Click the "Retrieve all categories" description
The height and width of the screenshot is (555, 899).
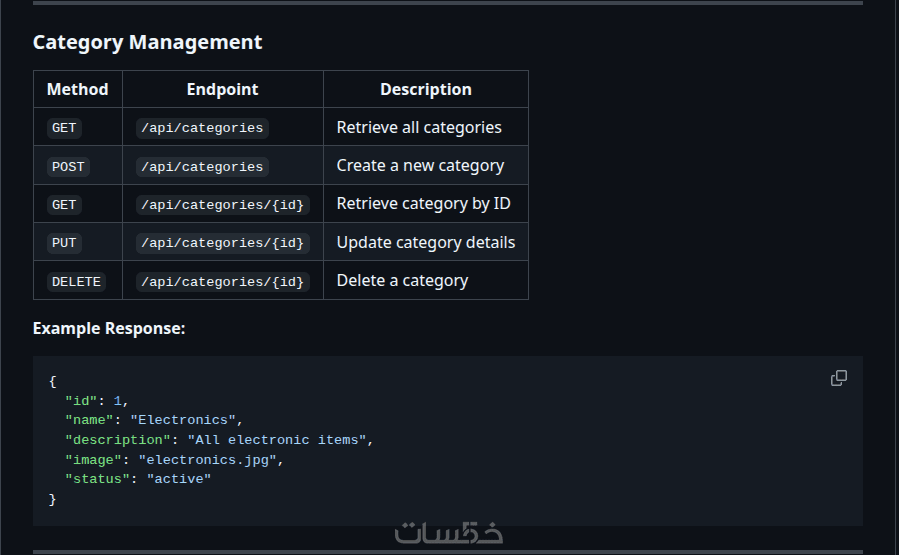point(419,127)
